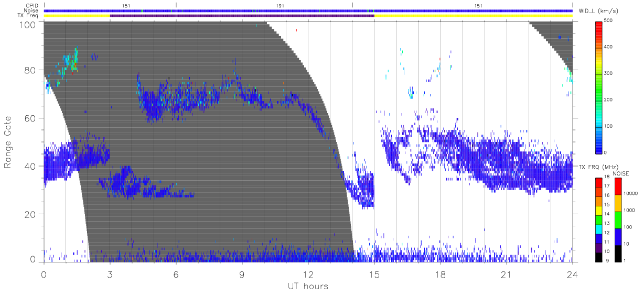
Task: Click the Range Gate axis title
Action: 8,142
